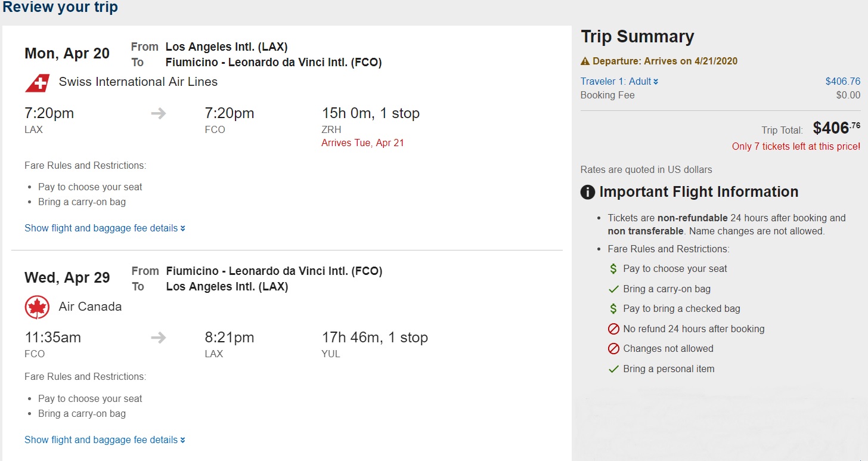
Task: Click prohibited icon beside Changes not allowed
Action: pyautogui.click(x=613, y=349)
